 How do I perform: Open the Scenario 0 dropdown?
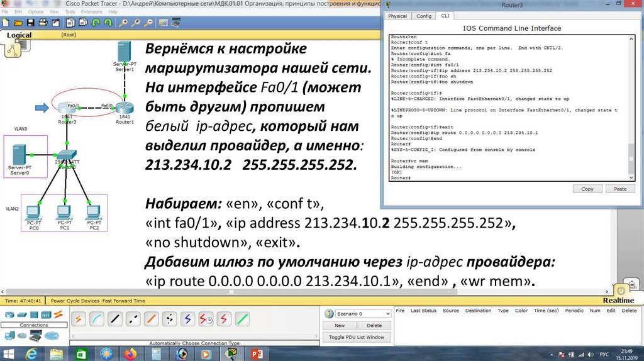click(363, 313)
